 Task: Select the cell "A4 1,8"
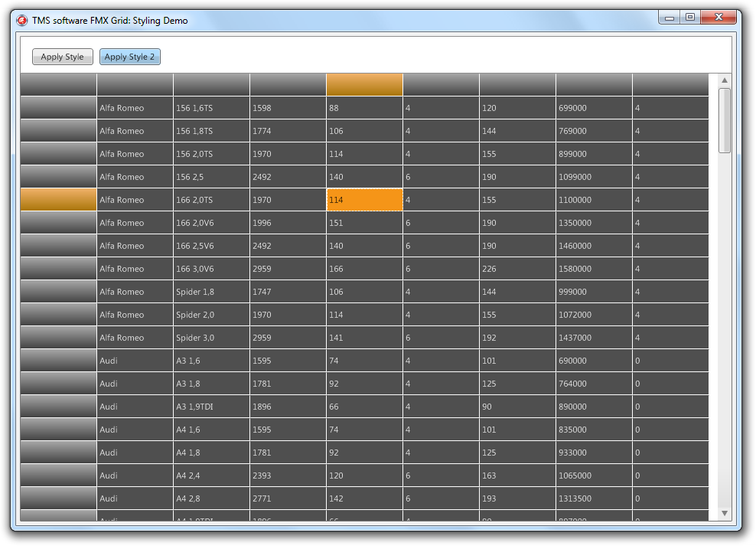211,453
